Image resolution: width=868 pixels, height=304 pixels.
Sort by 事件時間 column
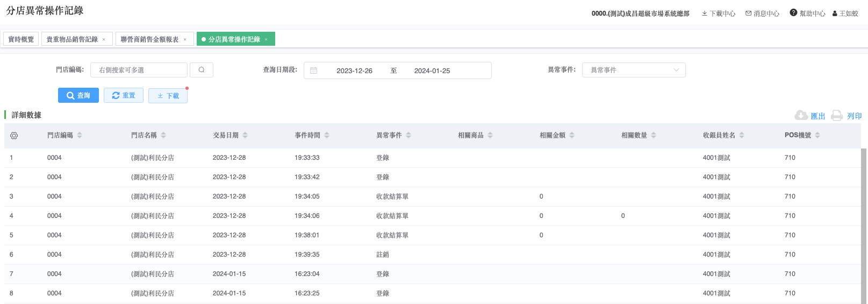(x=327, y=136)
